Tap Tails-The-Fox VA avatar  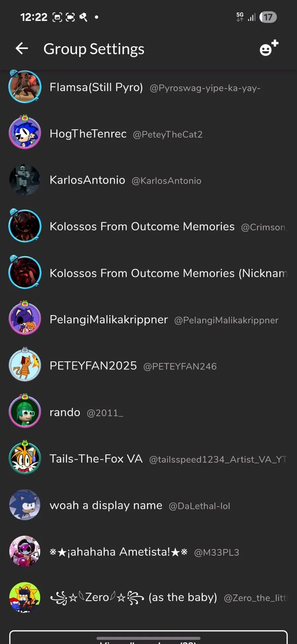(x=25, y=458)
